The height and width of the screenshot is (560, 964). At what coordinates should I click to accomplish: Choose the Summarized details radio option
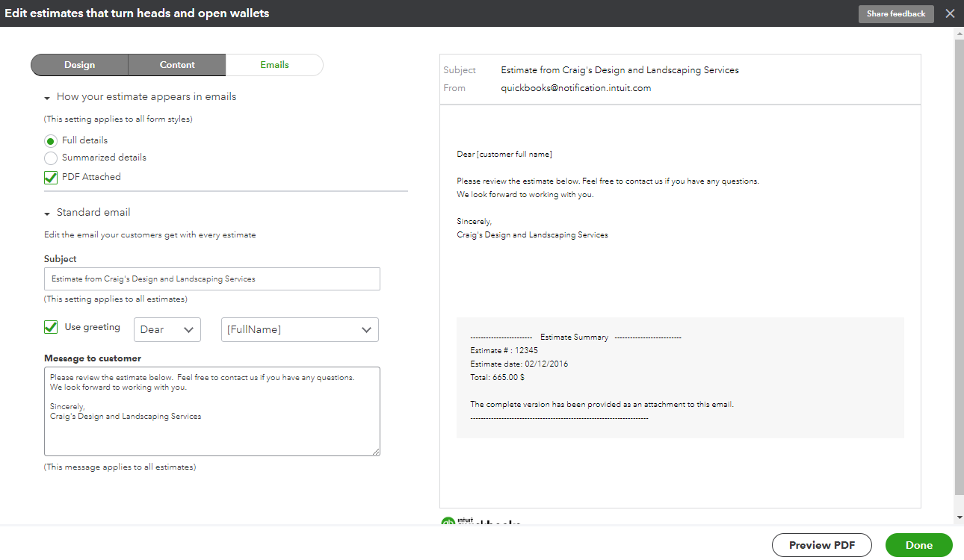[x=51, y=158]
